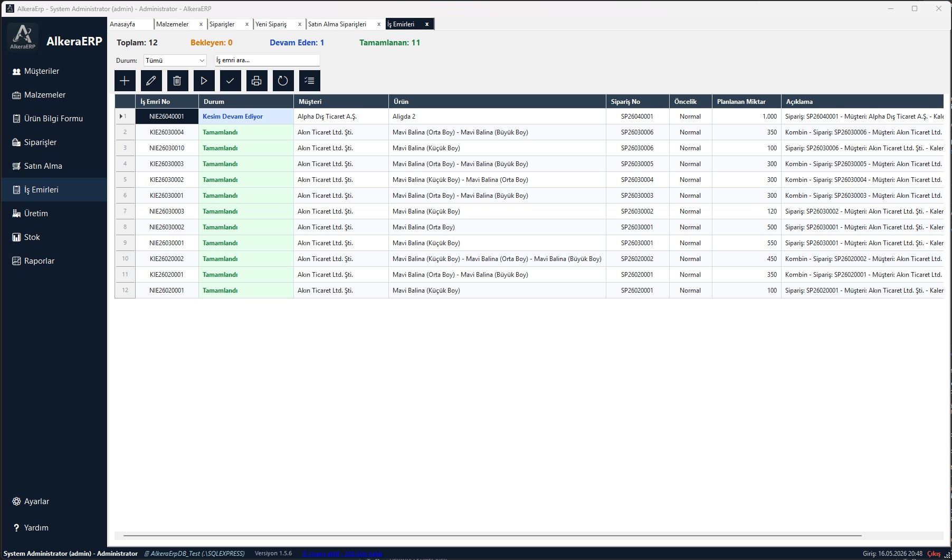
Task: Click the AlkeraERP logo
Action: click(x=23, y=37)
